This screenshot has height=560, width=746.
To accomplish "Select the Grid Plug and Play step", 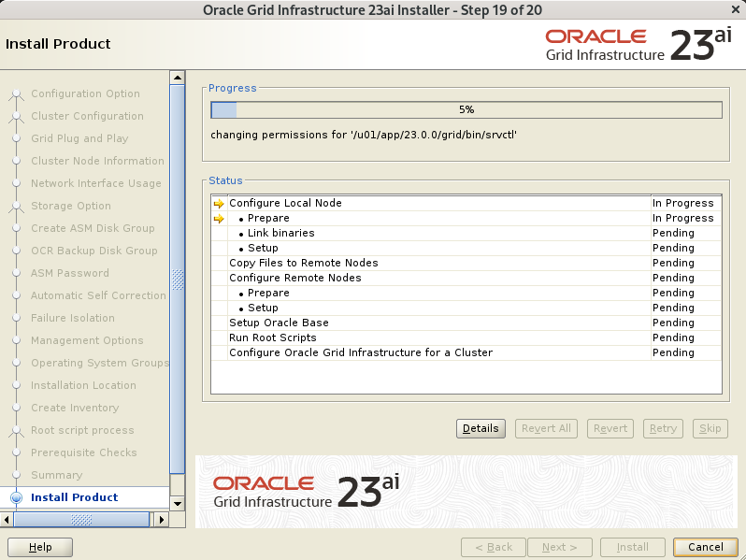I will click(x=79, y=138).
